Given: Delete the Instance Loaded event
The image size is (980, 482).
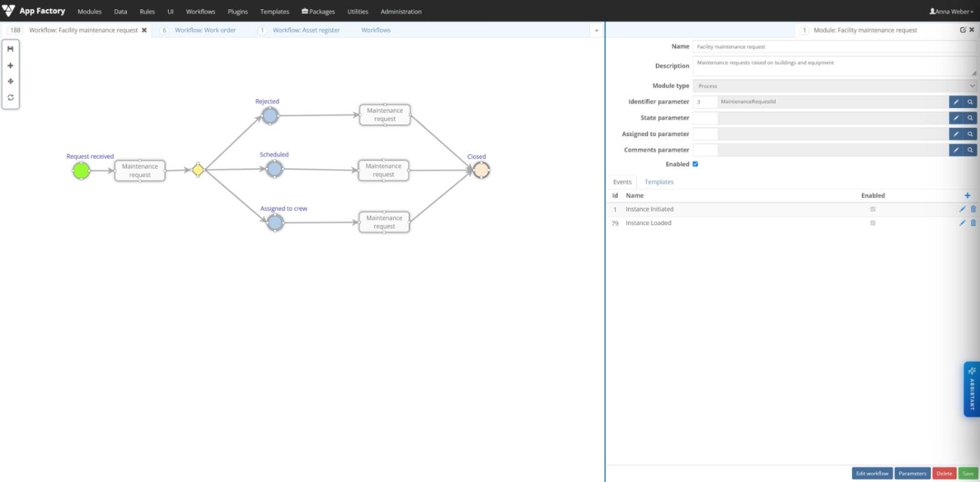Looking at the screenshot, I should [x=972, y=223].
